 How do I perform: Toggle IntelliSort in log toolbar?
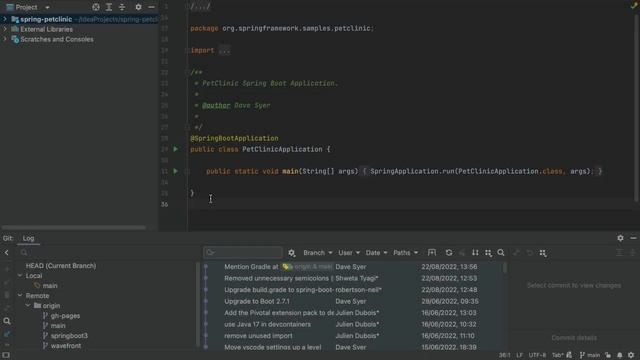click(x=475, y=253)
